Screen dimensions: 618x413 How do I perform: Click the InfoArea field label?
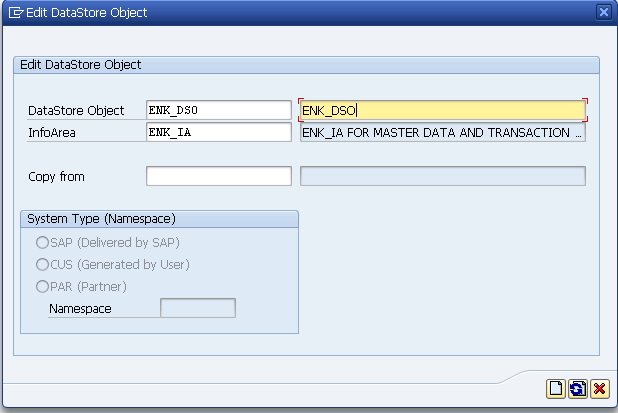pos(52,133)
